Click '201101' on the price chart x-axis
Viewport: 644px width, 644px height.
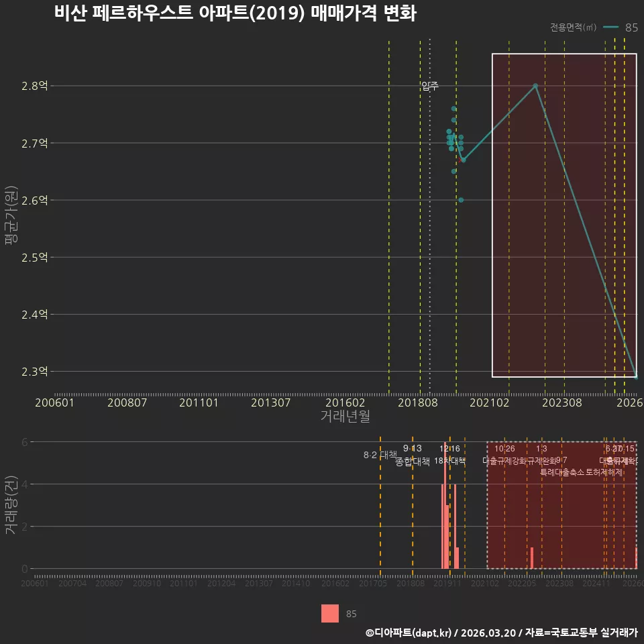(199, 402)
